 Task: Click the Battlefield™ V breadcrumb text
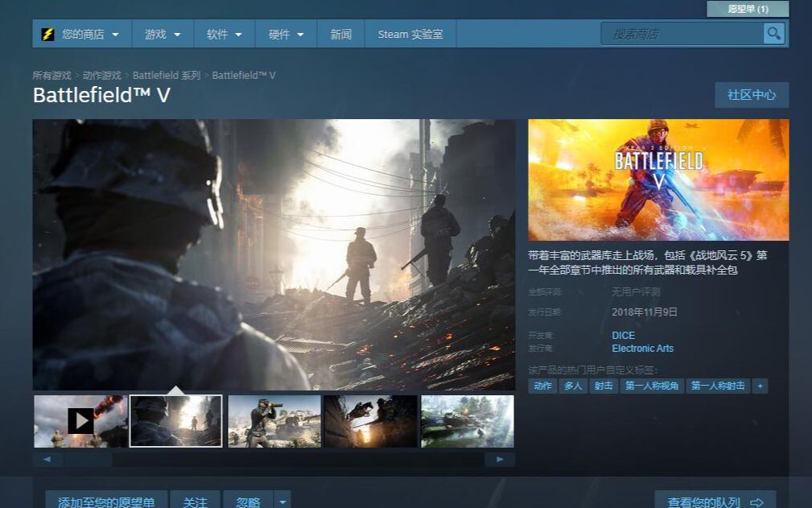(x=243, y=76)
